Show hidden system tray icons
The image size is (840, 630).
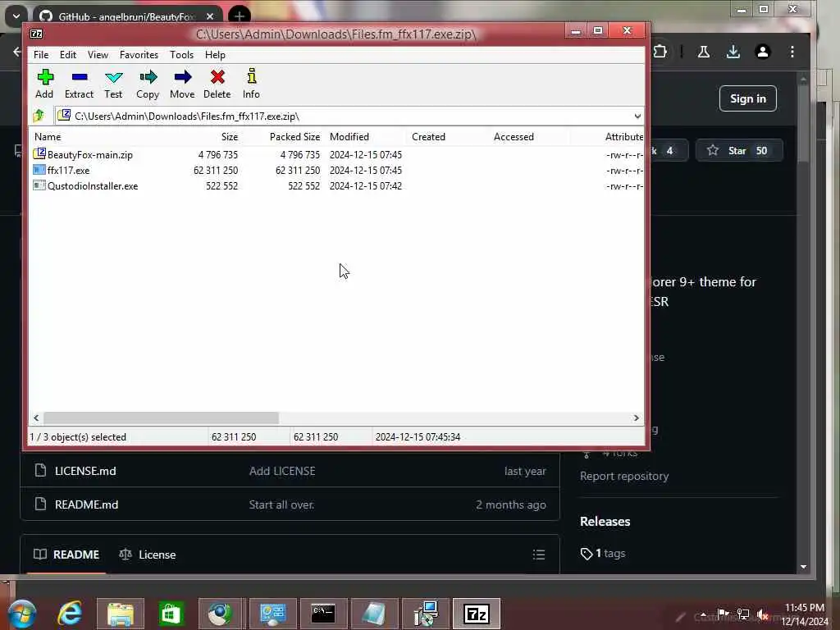point(703,614)
